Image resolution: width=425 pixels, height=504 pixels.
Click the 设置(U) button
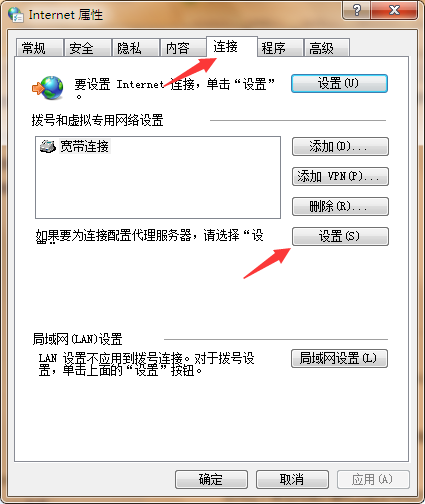click(339, 83)
